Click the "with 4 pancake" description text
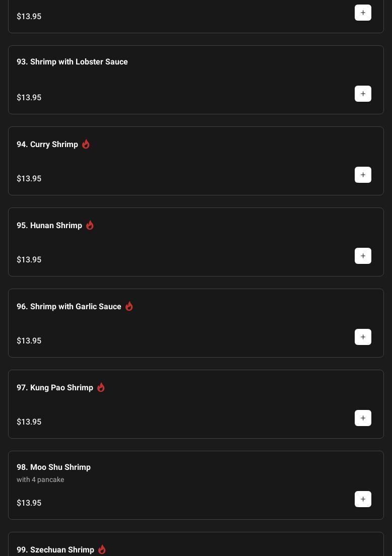Viewport: 392px width, 556px height. [x=40, y=479]
